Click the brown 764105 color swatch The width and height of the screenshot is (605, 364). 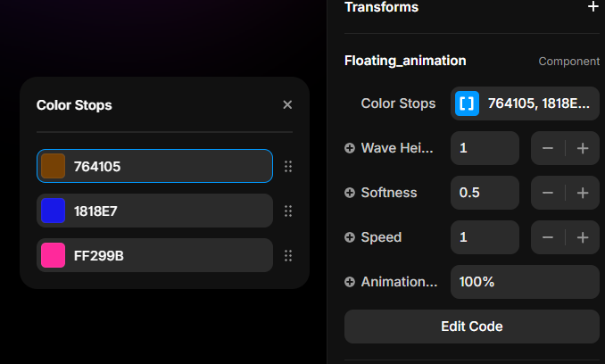click(x=54, y=166)
